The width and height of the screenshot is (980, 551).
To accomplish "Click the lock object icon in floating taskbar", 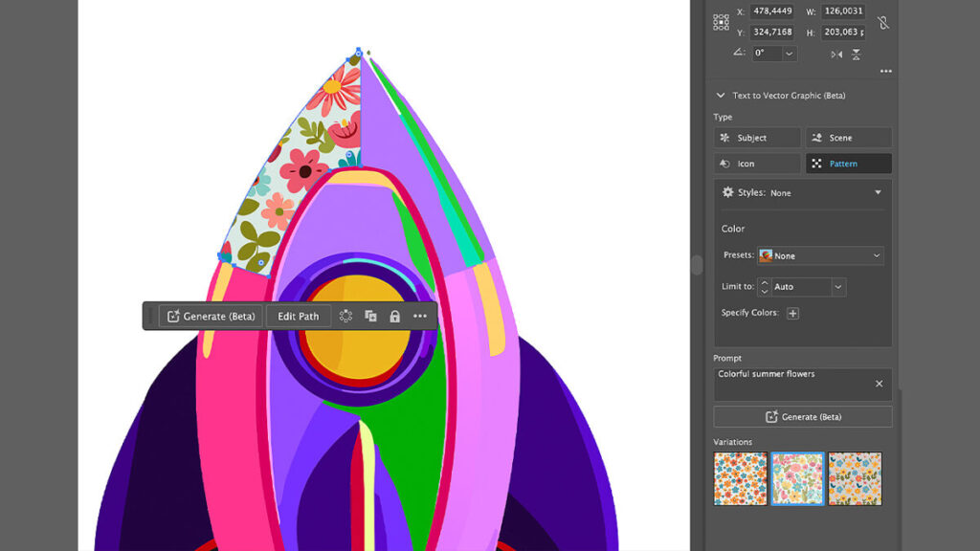I will click(x=394, y=317).
